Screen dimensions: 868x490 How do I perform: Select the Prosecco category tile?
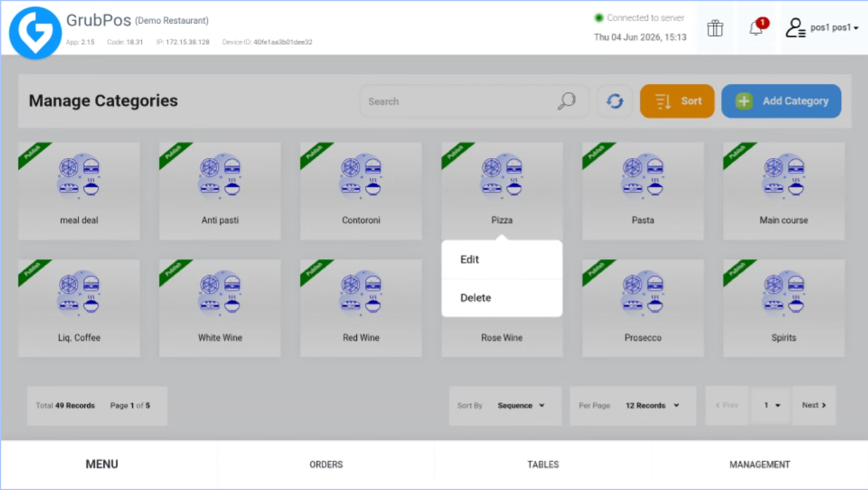coord(643,308)
